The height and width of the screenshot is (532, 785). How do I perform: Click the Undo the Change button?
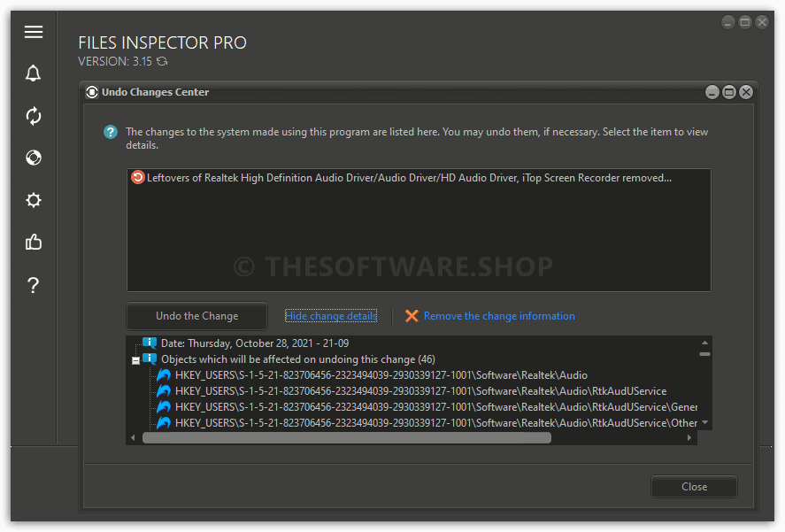point(196,316)
